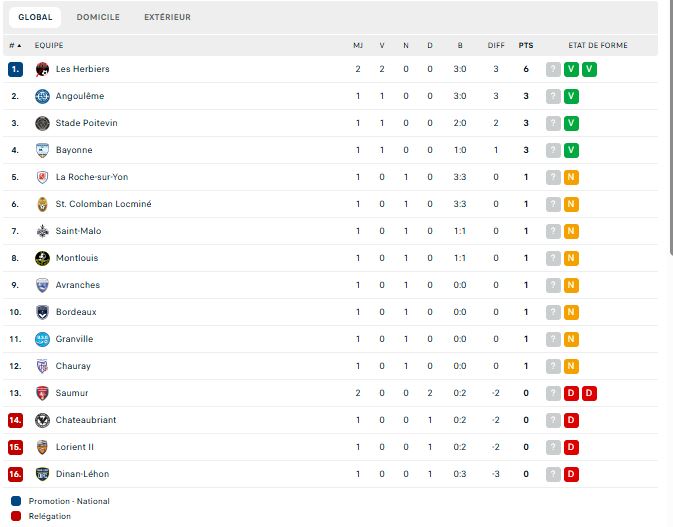The height and width of the screenshot is (527, 673).
Task: Click Les Herbiers' last green V form badge
Action: (x=589, y=69)
